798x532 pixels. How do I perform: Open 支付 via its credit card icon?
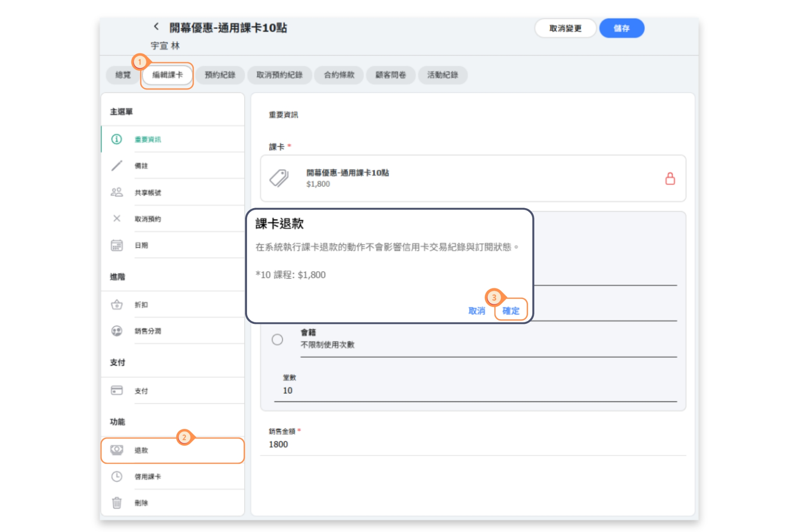(x=117, y=390)
